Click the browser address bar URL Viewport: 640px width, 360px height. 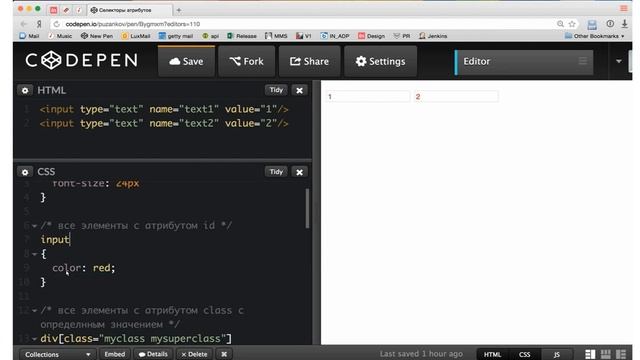click(133, 24)
